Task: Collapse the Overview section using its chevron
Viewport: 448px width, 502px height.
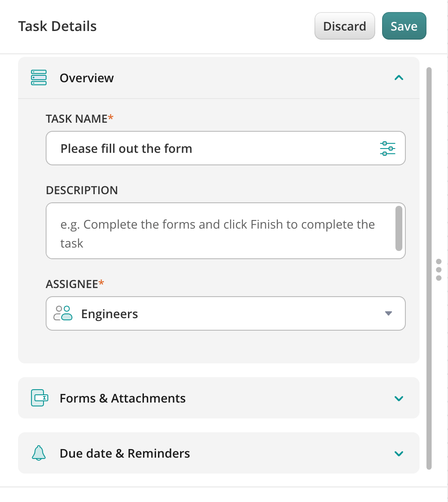Action: coord(399,78)
